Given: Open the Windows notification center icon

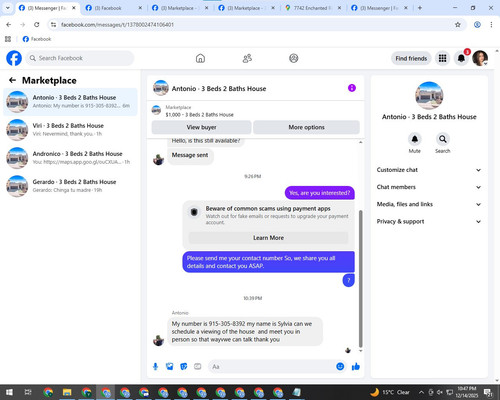Looking at the screenshot, I should pyautogui.click(x=488, y=392).
